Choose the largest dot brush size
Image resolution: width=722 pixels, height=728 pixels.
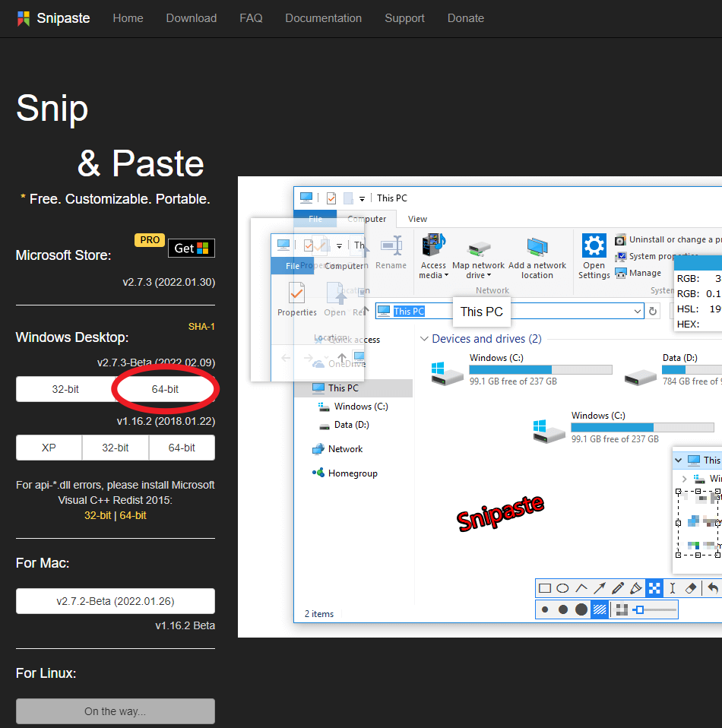581,609
